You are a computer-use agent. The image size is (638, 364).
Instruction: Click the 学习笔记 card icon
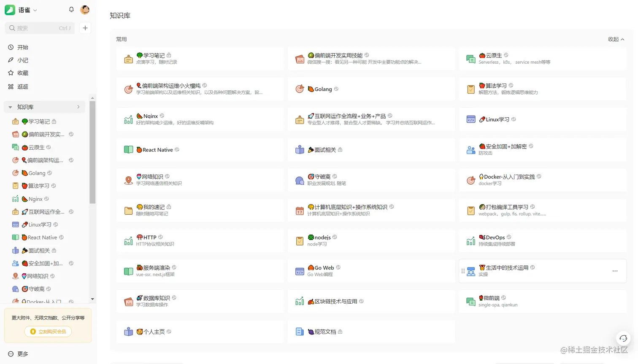pos(129,59)
